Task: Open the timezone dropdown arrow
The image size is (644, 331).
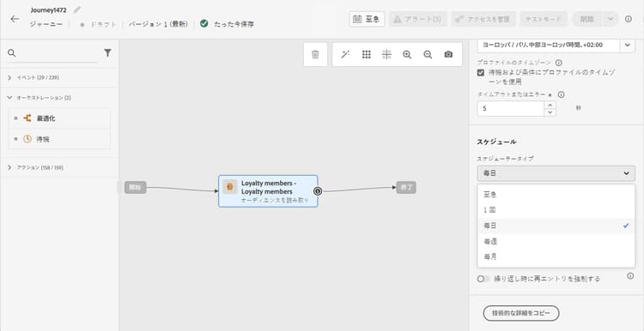Action: (627, 45)
